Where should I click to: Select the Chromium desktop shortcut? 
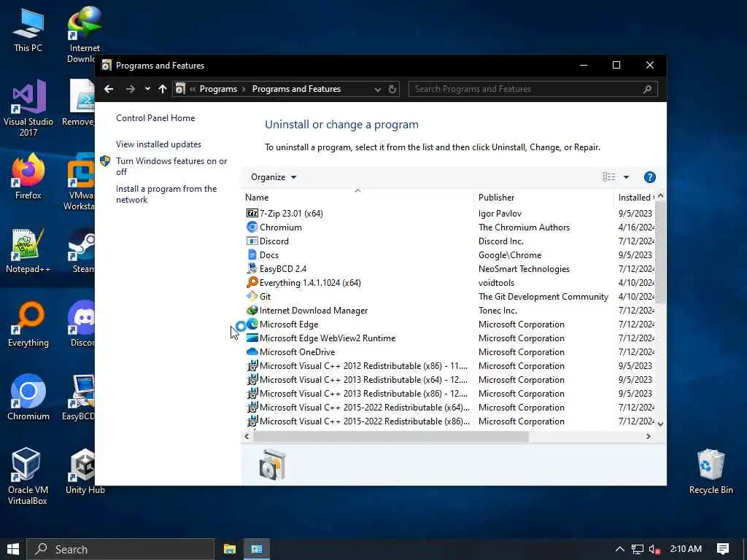[28, 397]
